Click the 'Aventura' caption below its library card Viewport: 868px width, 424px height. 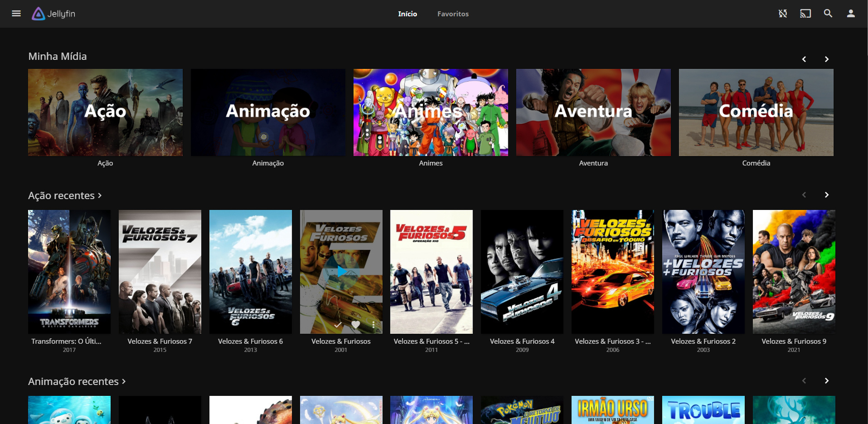[x=593, y=163]
